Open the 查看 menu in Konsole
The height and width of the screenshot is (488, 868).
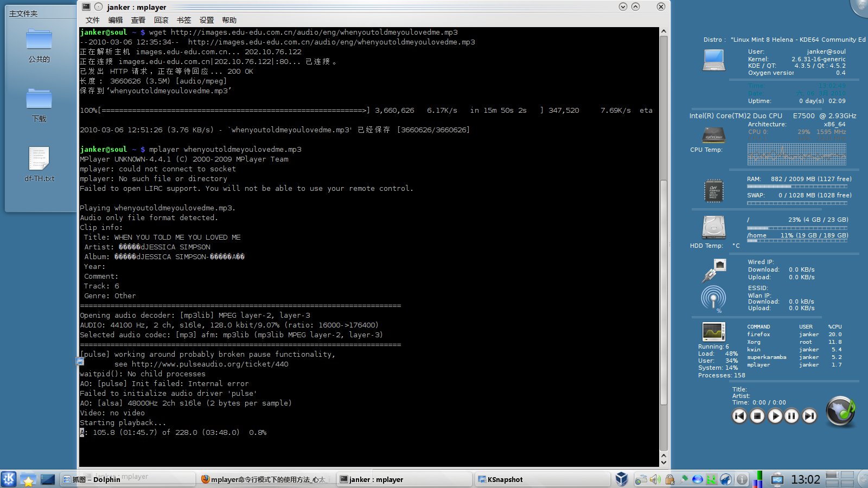click(138, 20)
